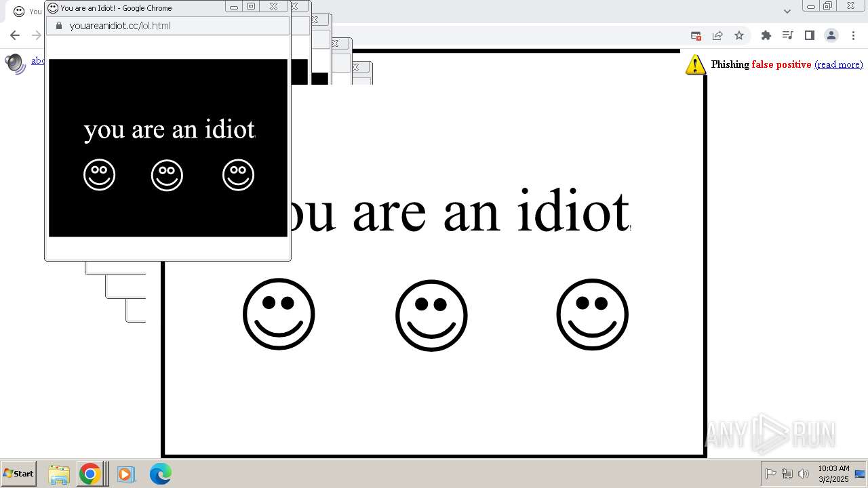Open the Chrome profile avatar

click(x=831, y=36)
